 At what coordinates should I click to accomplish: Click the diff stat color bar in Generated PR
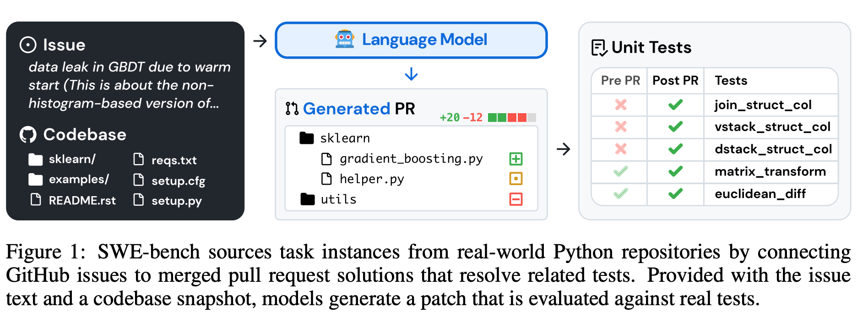512,118
